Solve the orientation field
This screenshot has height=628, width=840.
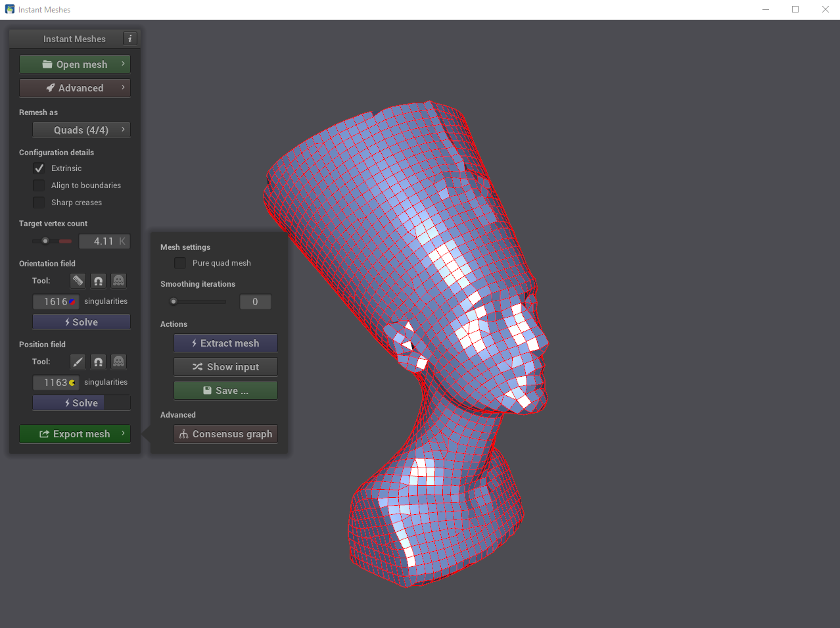point(82,322)
